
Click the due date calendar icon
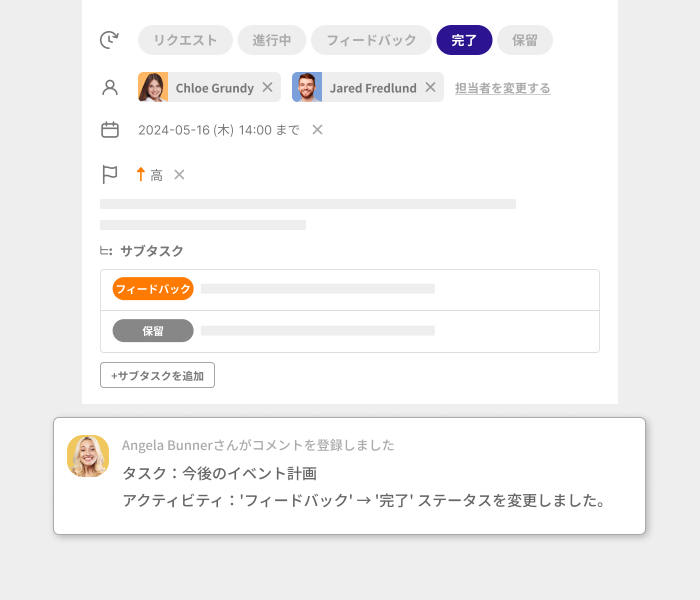109,130
